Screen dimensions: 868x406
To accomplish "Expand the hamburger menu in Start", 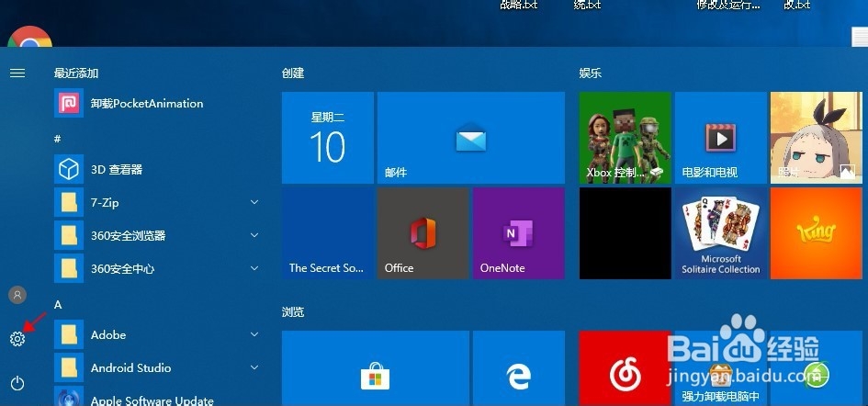I will [x=17, y=73].
